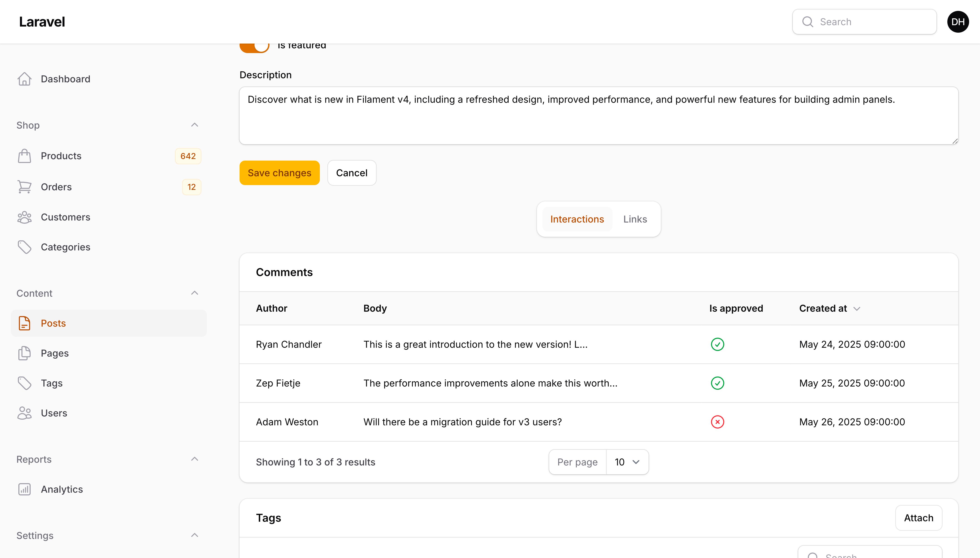Click the Zep Fietje author cell
Viewport: 980px width, 558px height.
tap(278, 383)
